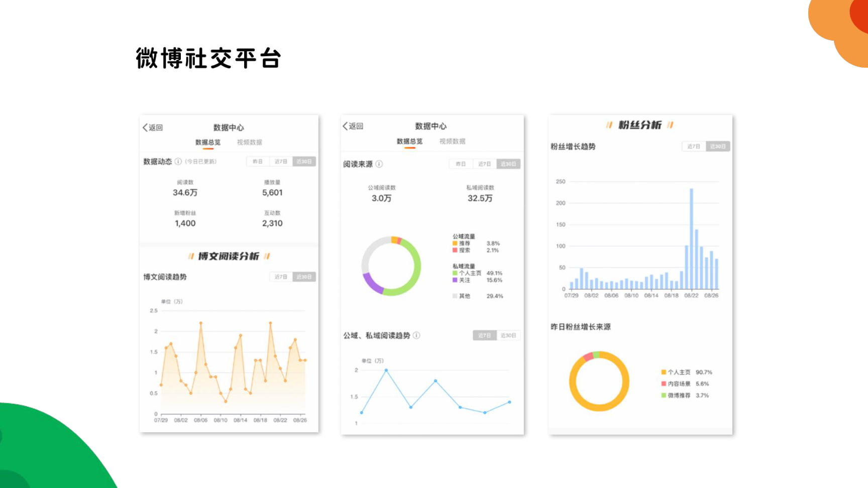Click the 昨日粉丝增长来源 label
The image size is (868, 488).
[581, 327]
